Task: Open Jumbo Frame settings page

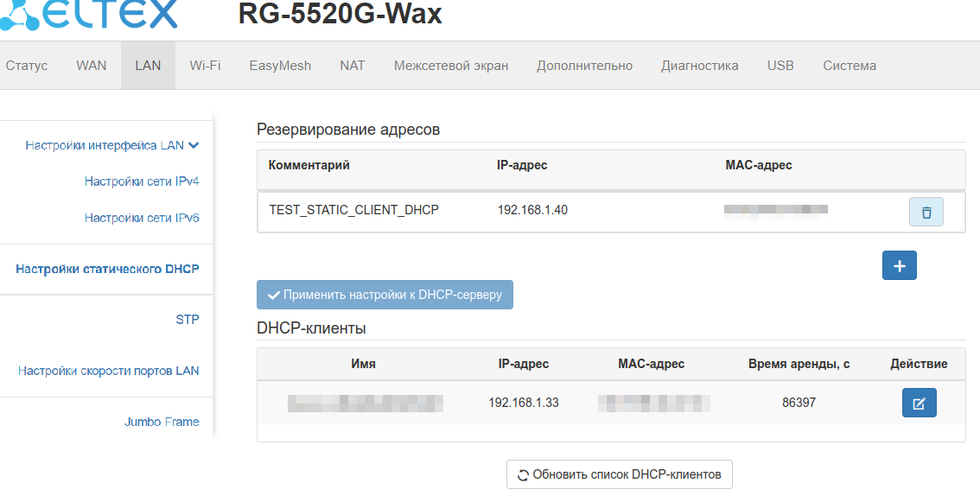Action: click(162, 422)
